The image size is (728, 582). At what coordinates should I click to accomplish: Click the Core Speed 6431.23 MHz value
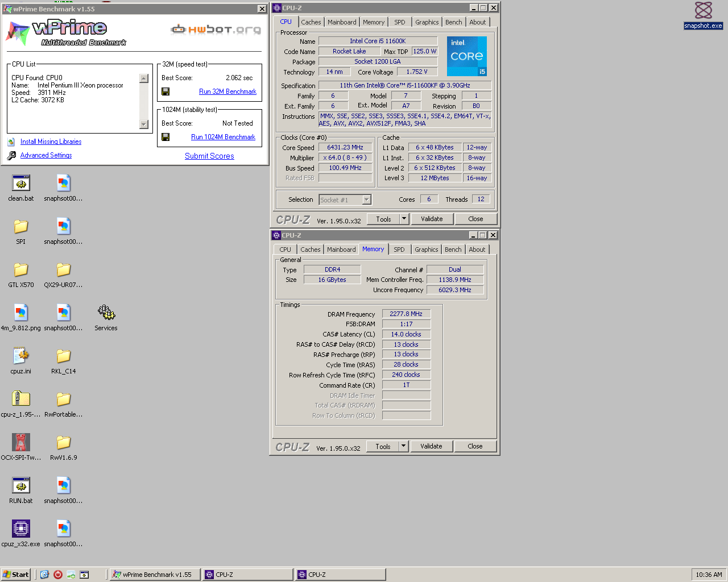click(345, 147)
